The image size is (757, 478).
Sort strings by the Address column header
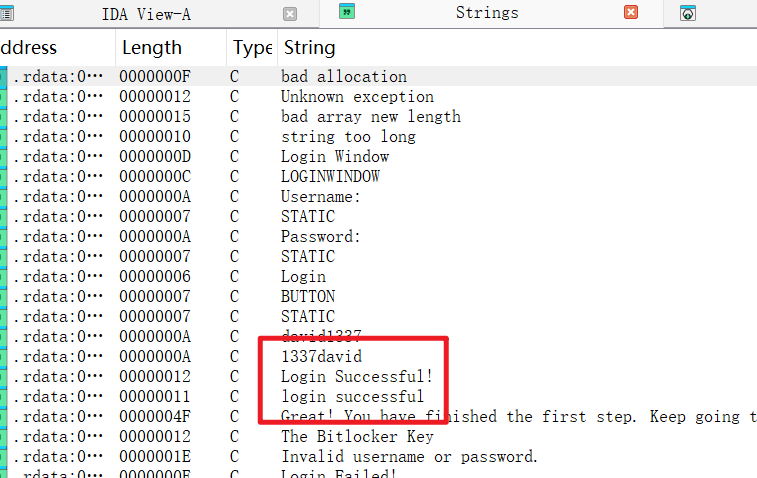click(28, 48)
